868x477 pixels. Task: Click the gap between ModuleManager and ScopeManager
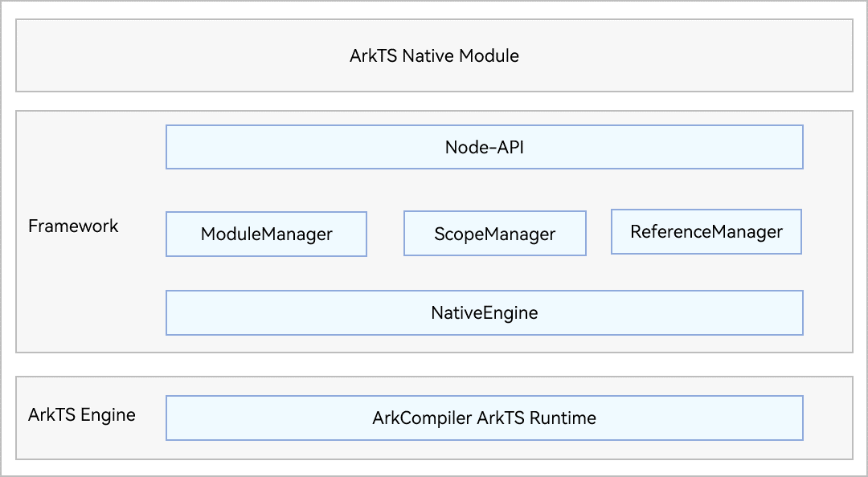[x=385, y=234]
